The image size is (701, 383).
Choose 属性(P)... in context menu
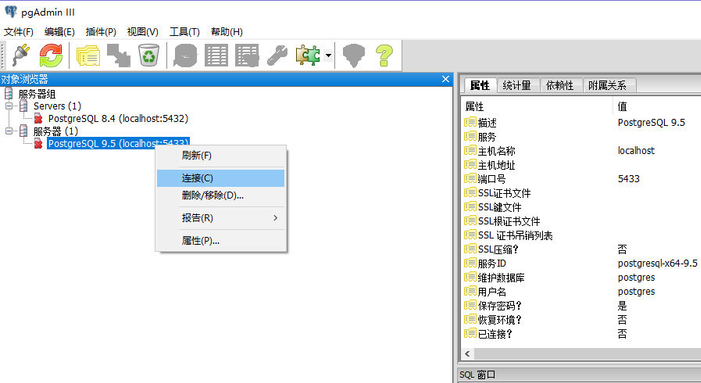coord(220,241)
